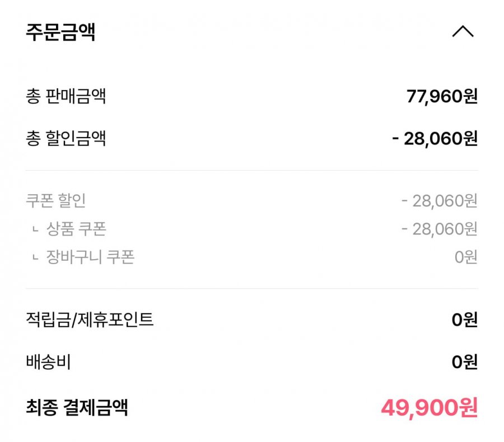Screen dimensions: 504x442
Task: Click the pink 49,900원 final amount
Action: point(430,408)
